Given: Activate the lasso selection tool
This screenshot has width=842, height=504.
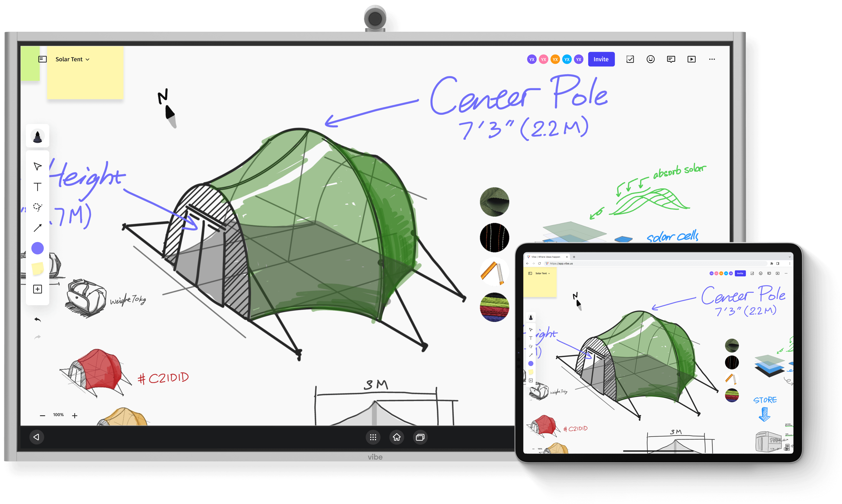Looking at the screenshot, I should tap(37, 207).
